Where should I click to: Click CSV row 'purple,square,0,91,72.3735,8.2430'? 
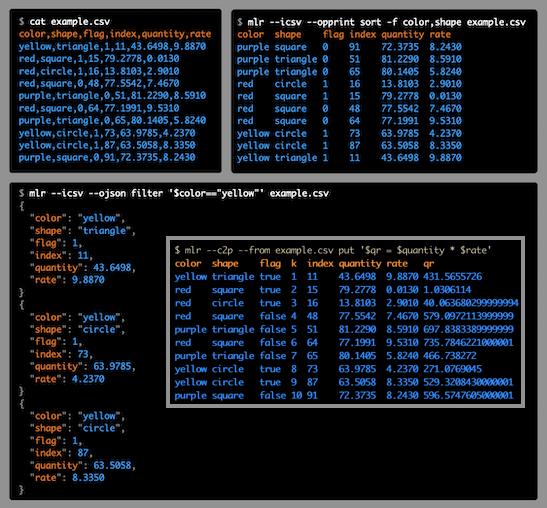107,157
